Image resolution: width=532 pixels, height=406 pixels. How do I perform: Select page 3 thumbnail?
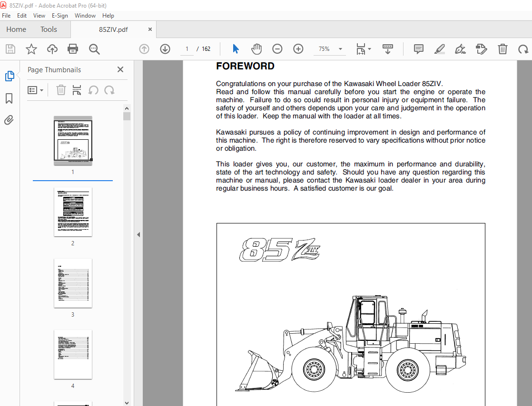tap(73, 283)
